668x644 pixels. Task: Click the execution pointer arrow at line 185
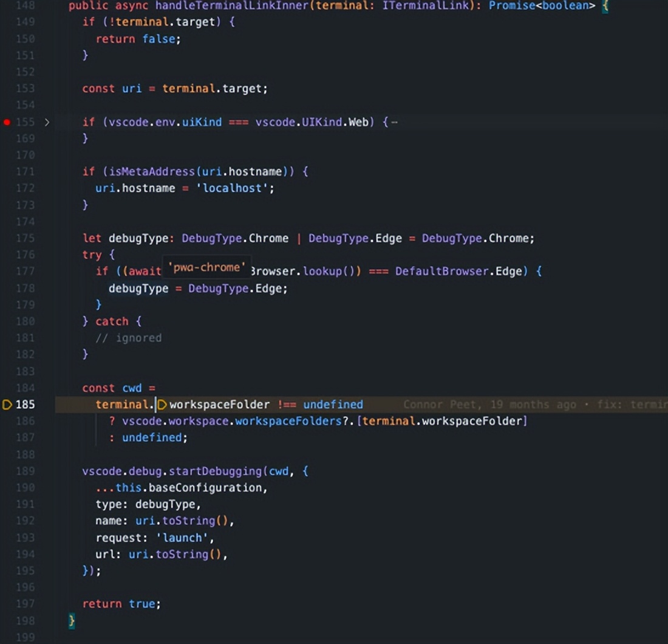coord(7,405)
